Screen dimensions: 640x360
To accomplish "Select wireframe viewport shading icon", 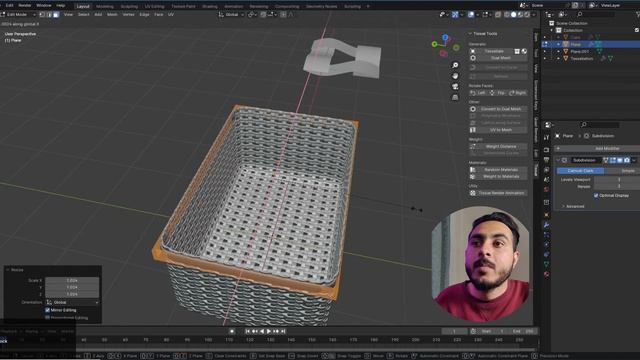I will coord(507,14).
